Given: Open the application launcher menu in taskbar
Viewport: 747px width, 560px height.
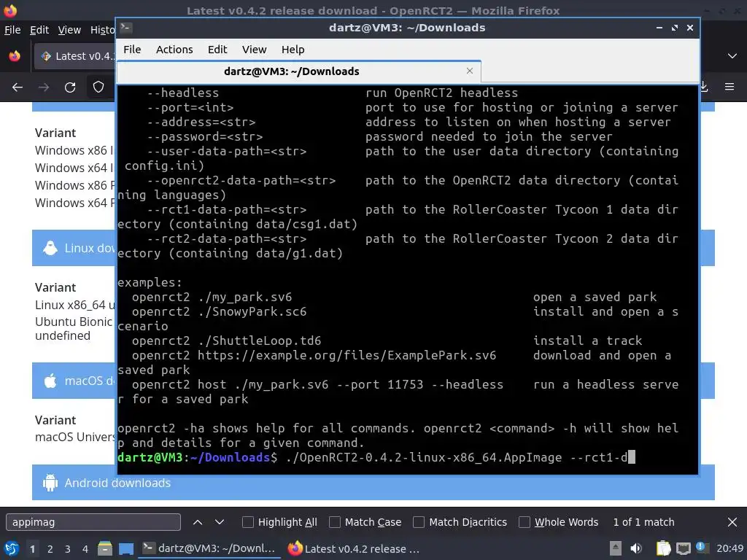Looking at the screenshot, I should point(11,548).
